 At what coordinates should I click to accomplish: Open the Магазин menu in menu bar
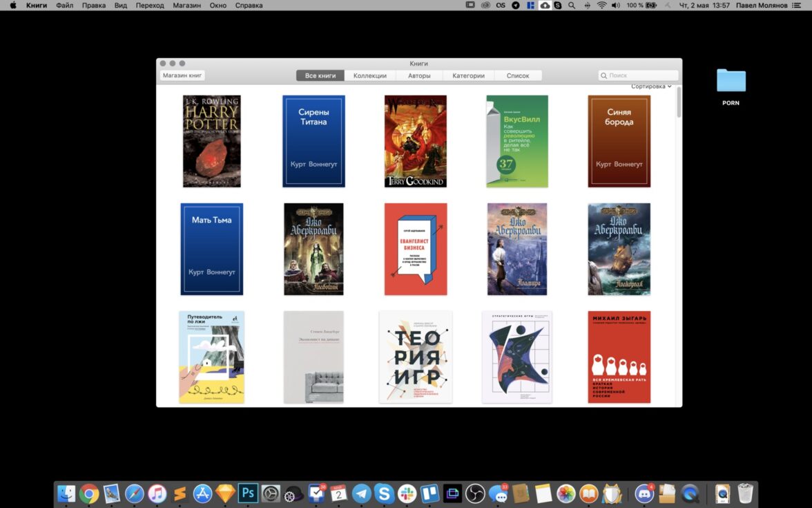[x=186, y=6]
